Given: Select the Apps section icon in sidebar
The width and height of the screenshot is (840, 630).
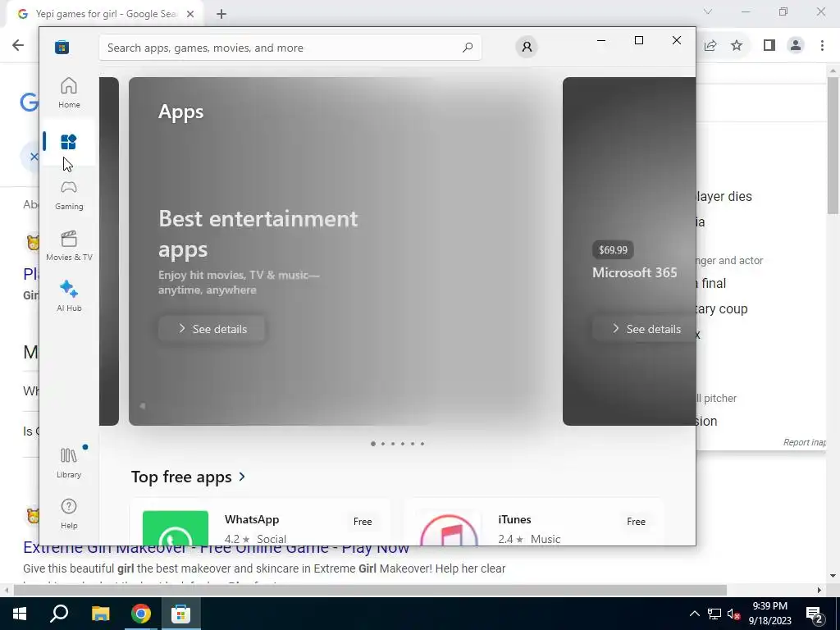Looking at the screenshot, I should [x=69, y=142].
